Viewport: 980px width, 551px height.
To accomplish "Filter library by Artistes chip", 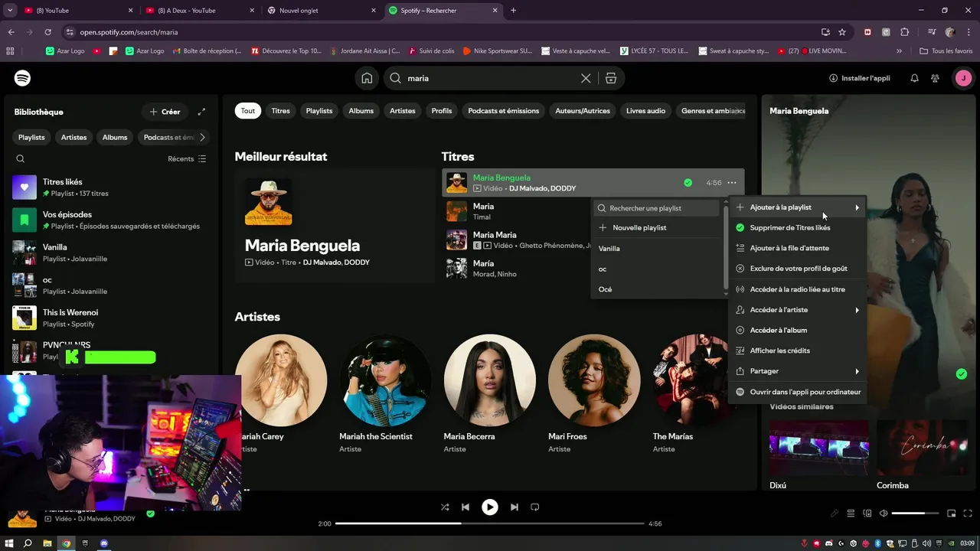I will (x=74, y=137).
